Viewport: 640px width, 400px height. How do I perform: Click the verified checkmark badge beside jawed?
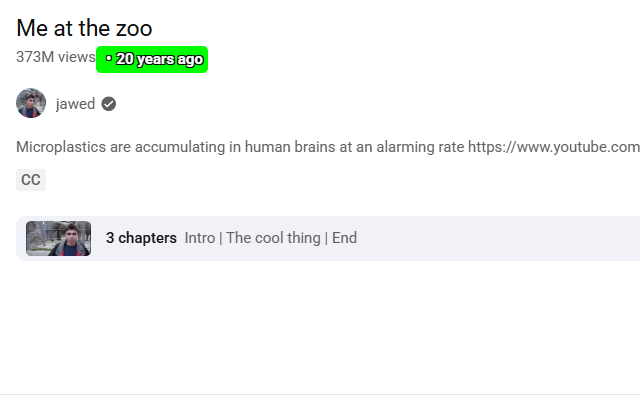(x=109, y=104)
